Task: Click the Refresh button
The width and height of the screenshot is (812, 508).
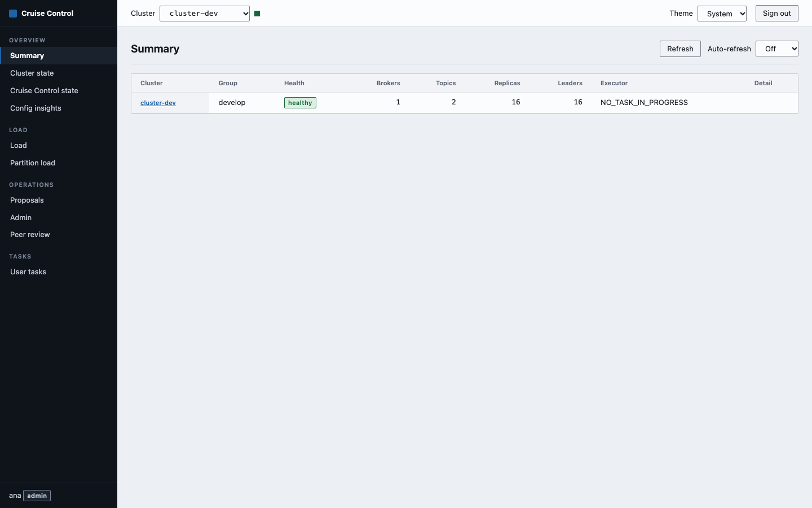Action: coord(680,49)
